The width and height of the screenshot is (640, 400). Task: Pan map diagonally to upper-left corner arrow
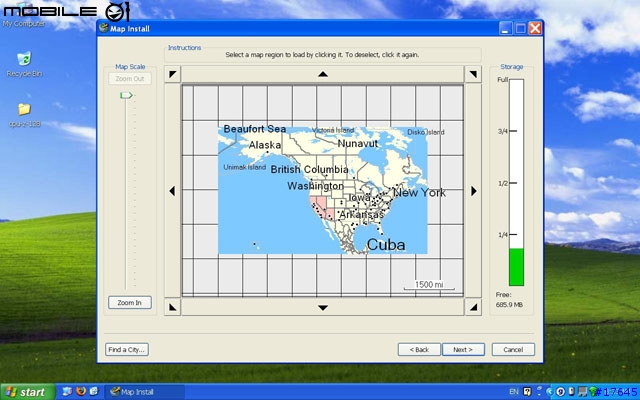click(172, 74)
